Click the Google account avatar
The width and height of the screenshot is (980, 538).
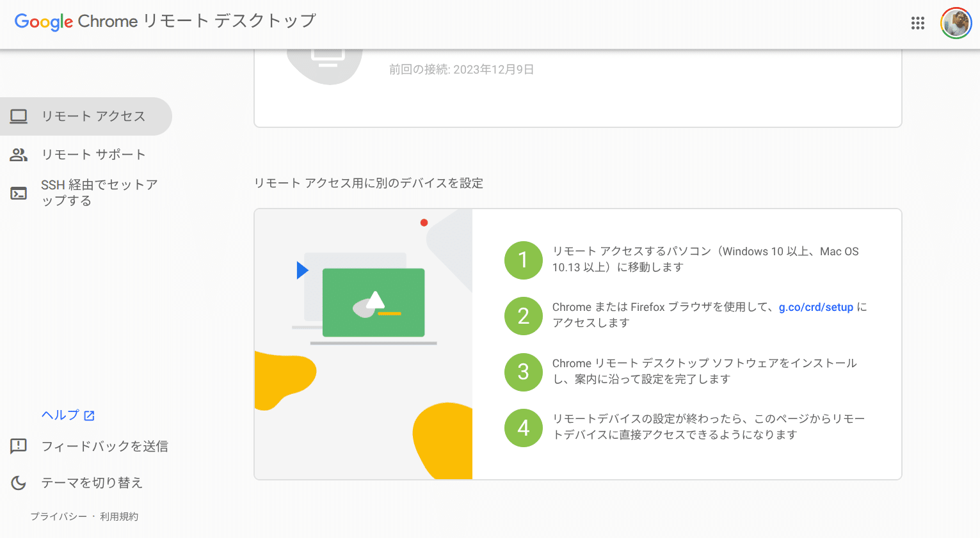coord(956,23)
